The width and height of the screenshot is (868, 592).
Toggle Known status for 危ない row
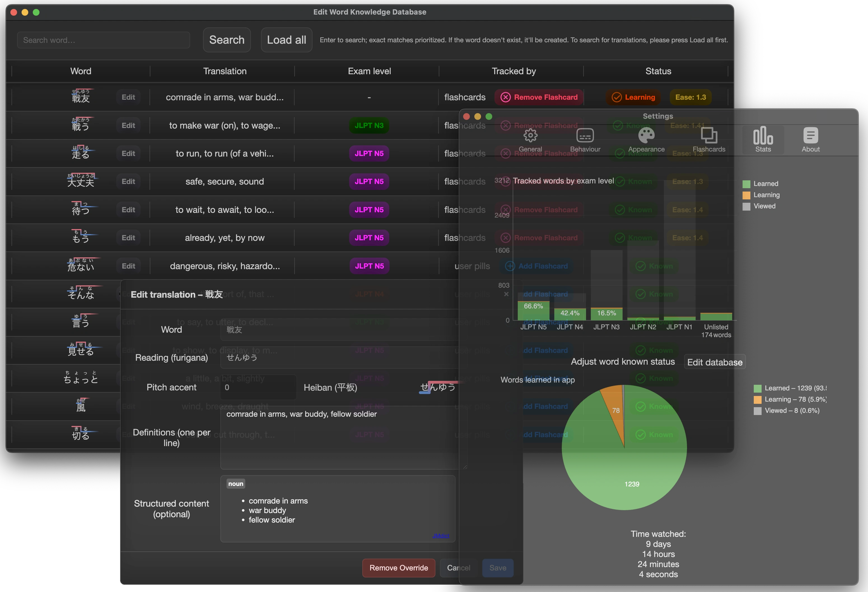point(654,266)
